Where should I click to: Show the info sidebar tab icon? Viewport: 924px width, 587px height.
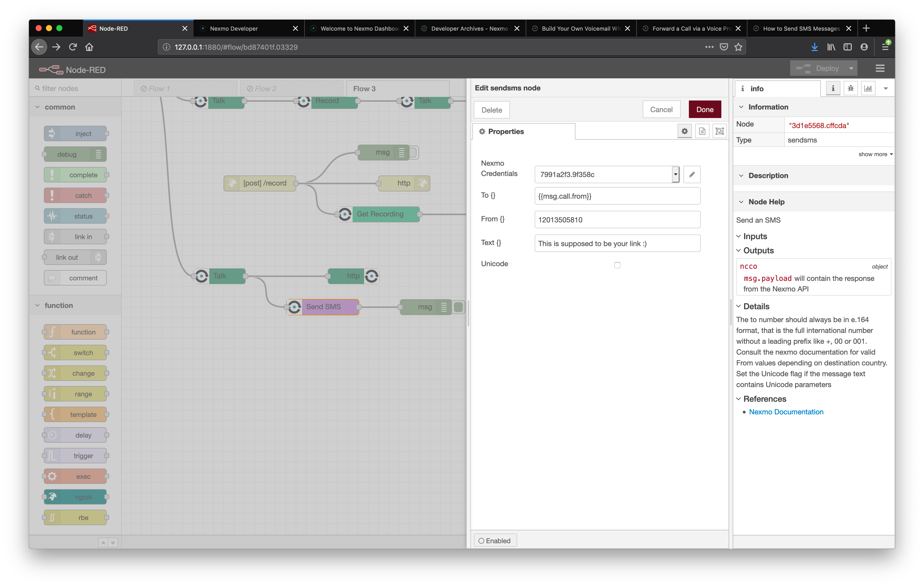tap(833, 89)
